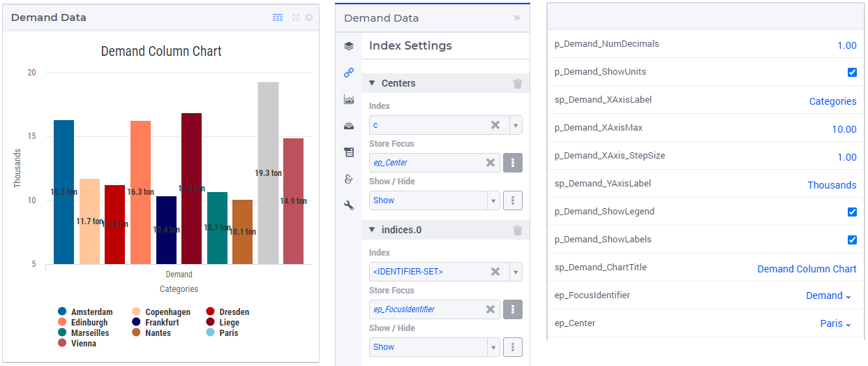This screenshot has height=366, width=868.
Task: Click the Amsterdam legend color dot
Action: 62,312
